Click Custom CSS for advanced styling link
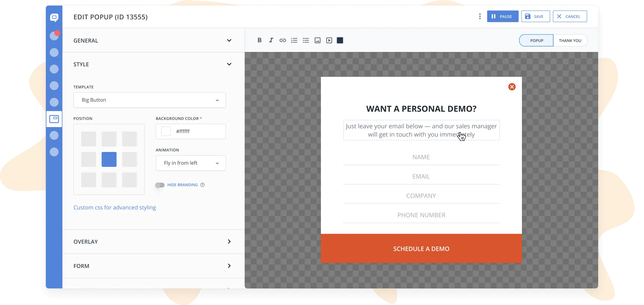The image size is (644, 305). click(115, 207)
